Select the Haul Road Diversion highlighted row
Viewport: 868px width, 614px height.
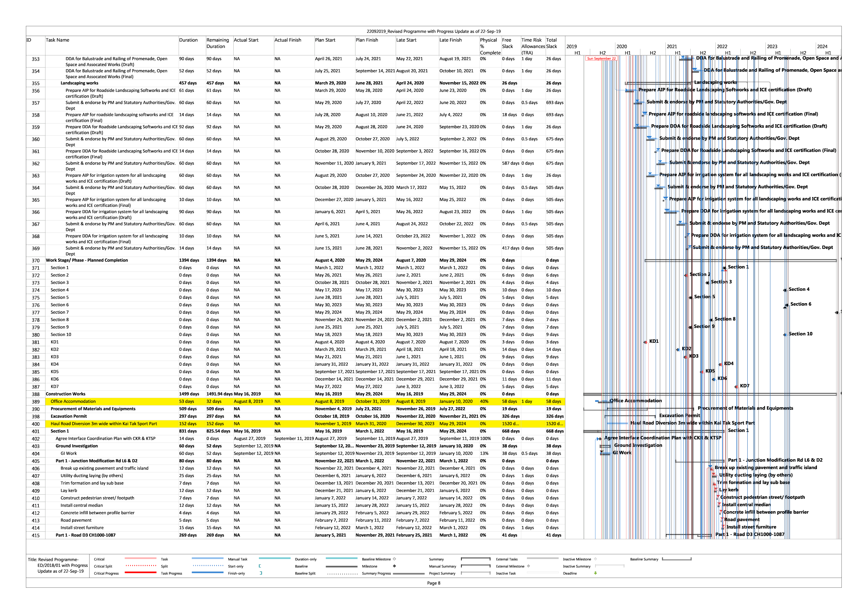click(104, 424)
